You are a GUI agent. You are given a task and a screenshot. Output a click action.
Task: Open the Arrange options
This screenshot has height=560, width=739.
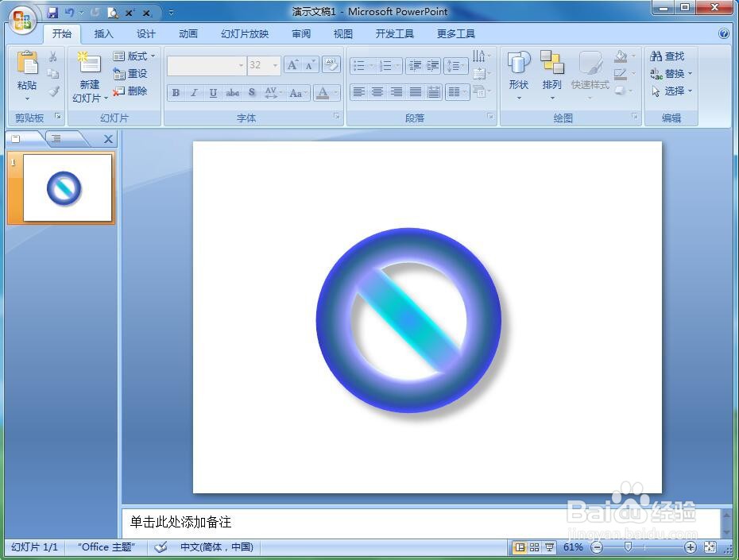[552, 75]
